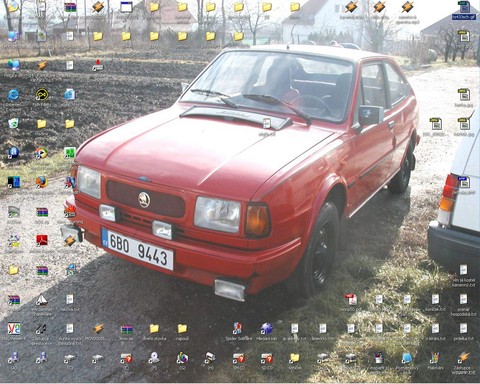Open the window-shaped program icon in top row

[x=126, y=7]
